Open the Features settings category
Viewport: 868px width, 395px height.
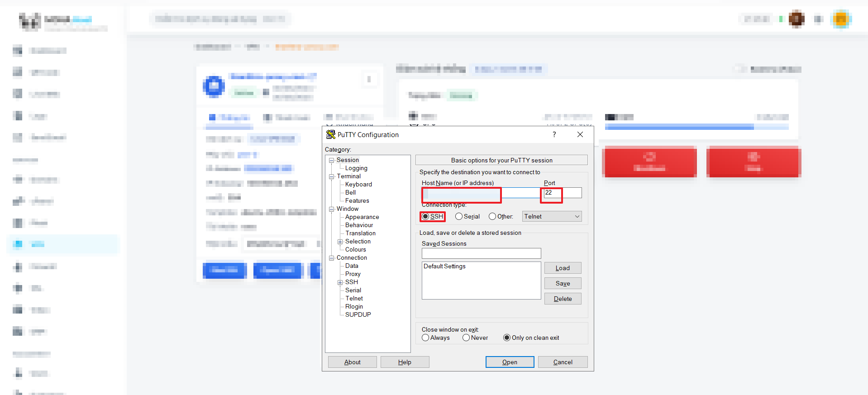point(357,201)
